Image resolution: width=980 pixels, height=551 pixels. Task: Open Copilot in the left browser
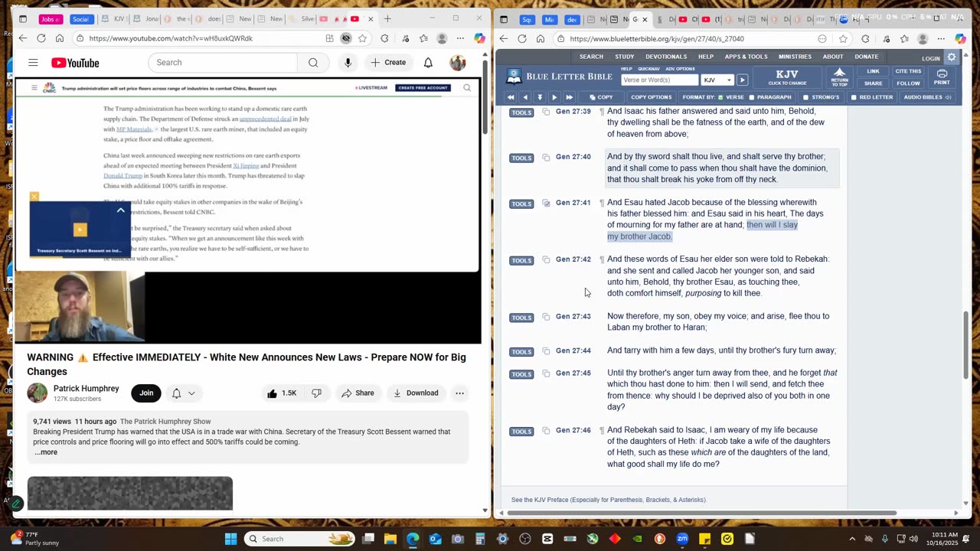click(x=479, y=38)
